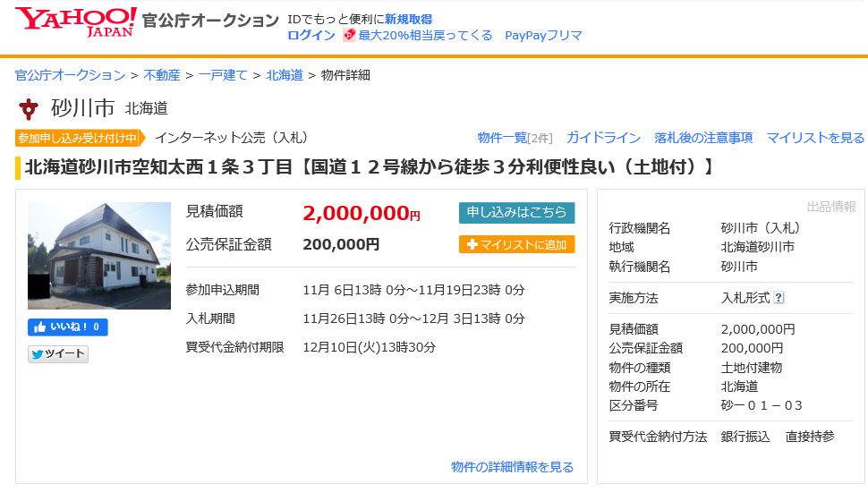Open the ログイン link

[x=311, y=36]
